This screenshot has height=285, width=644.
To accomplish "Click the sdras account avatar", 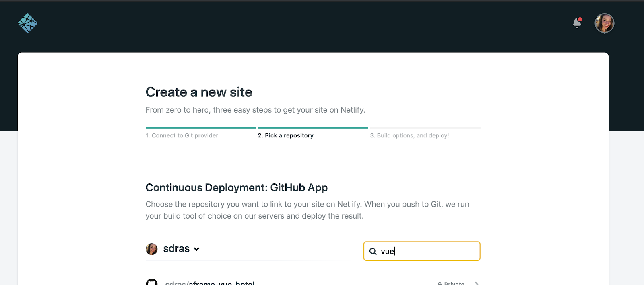I will pyautogui.click(x=152, y=249).
